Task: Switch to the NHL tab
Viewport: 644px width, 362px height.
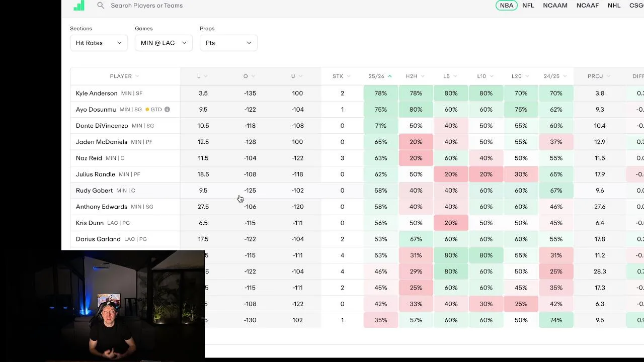Action: (x=614, y=6)
